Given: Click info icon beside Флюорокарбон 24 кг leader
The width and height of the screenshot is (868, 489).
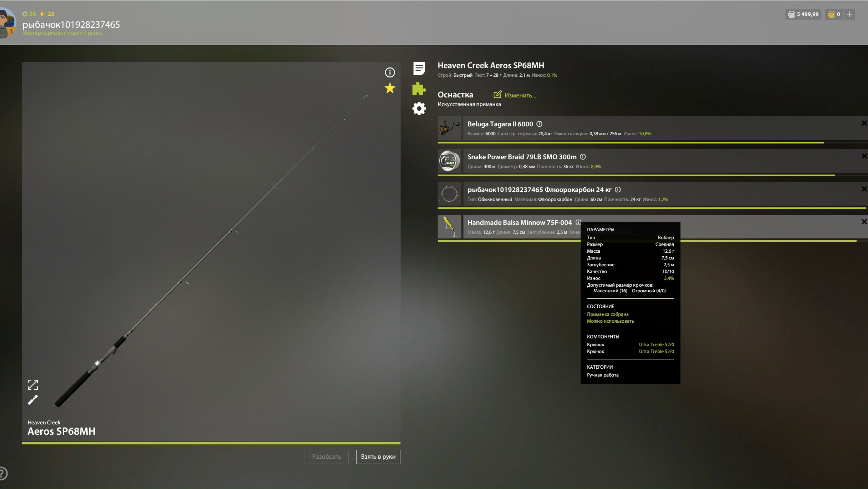Looking at the screenshot, I should point(618,190).
